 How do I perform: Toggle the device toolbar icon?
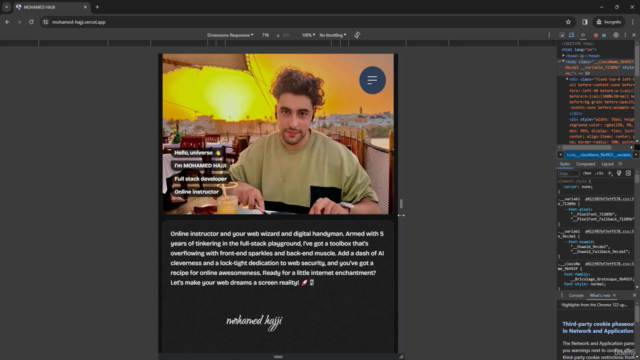pos(571,35)
